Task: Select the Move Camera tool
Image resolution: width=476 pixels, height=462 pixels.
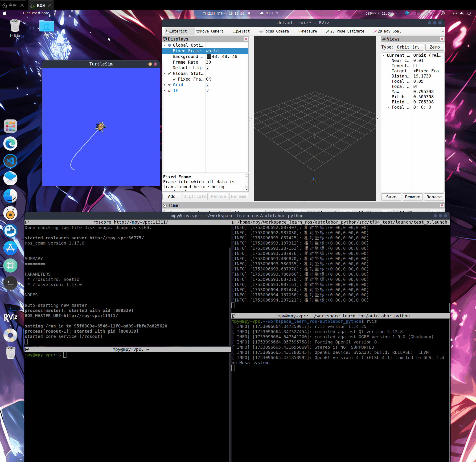Action: [x=209, y=31]
